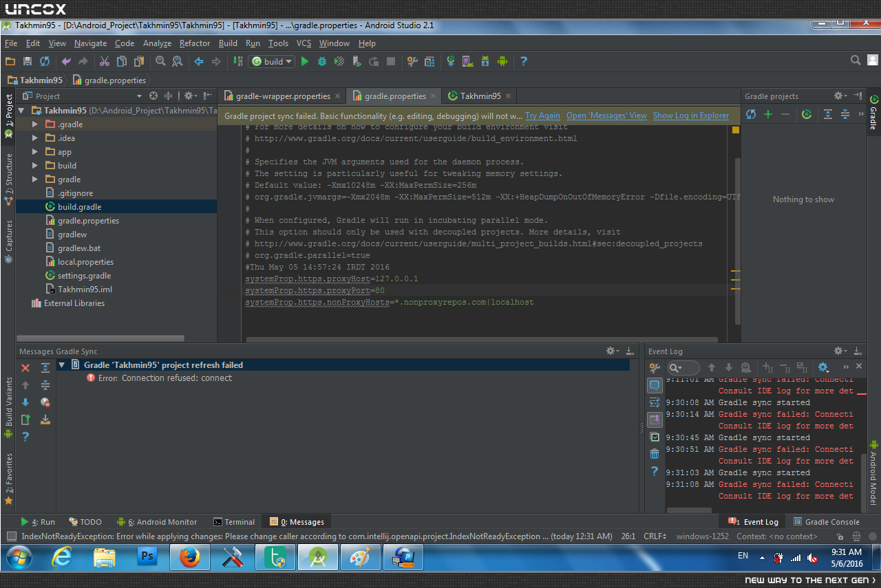Open Project Structure from the toolbar
The height and width of the screenshot is (588, 881).
(412, 61)
